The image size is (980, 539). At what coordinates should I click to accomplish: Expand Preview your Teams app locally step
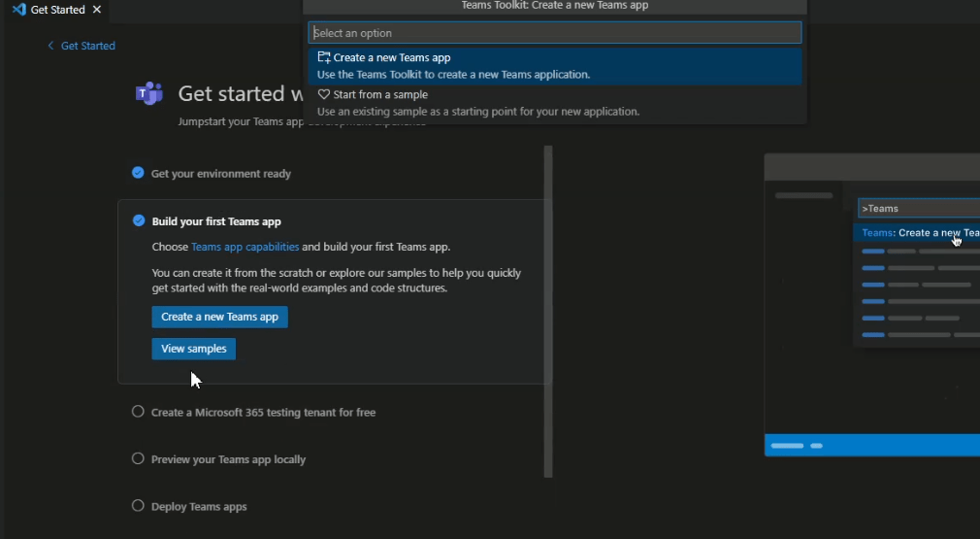228,459
